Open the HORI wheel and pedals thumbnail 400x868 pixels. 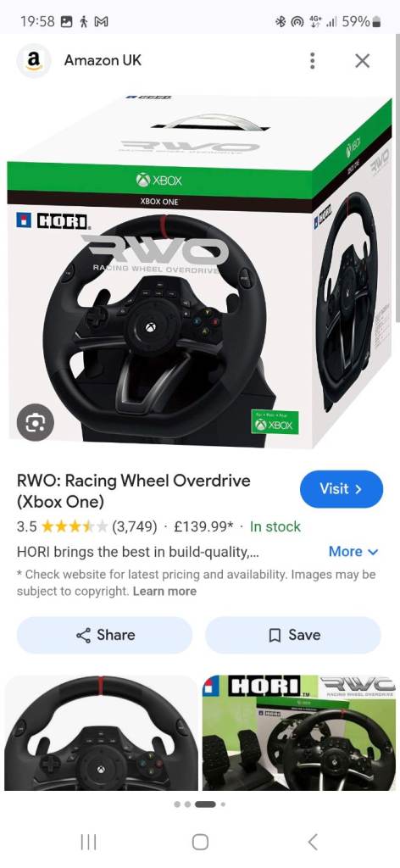click(299, 733)
